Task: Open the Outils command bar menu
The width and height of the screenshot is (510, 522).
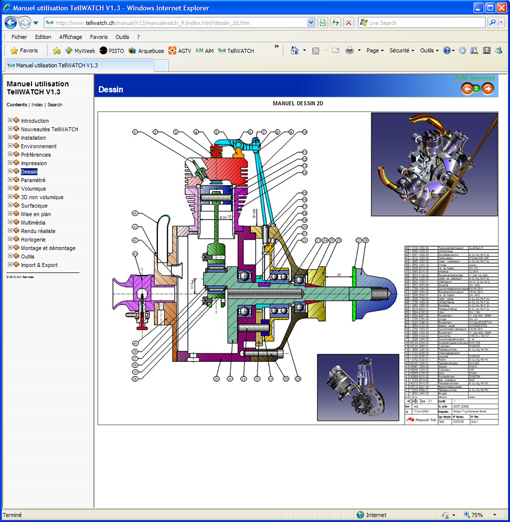Action: (429, 51)
